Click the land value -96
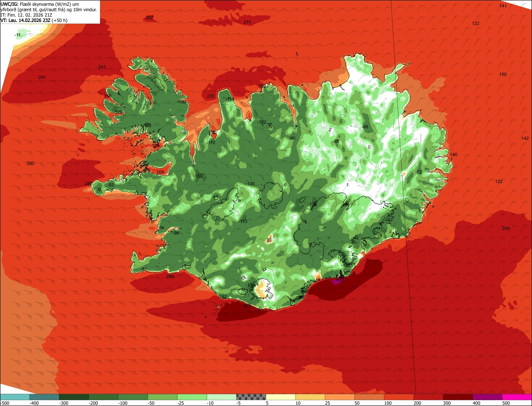 (x=292, y=138)
